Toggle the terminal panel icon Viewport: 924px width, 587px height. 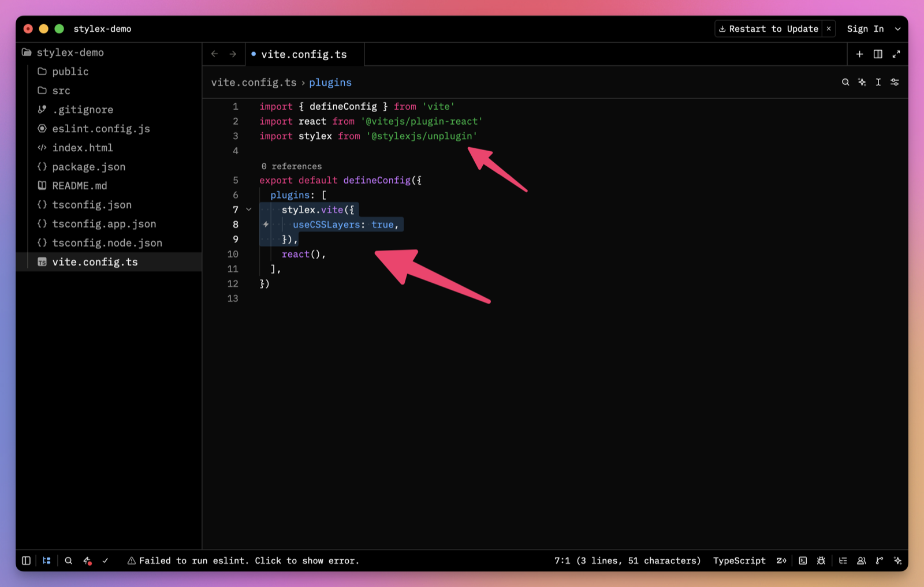tap(803, 560)
